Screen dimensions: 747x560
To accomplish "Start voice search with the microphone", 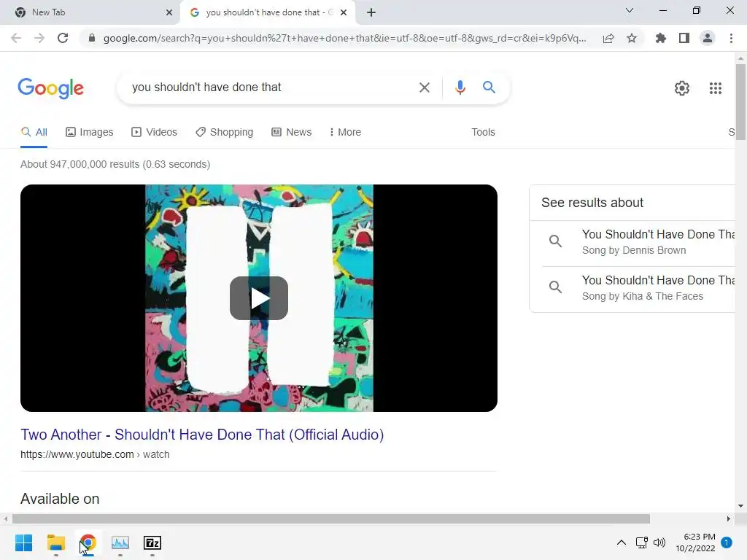I will 460,87.
